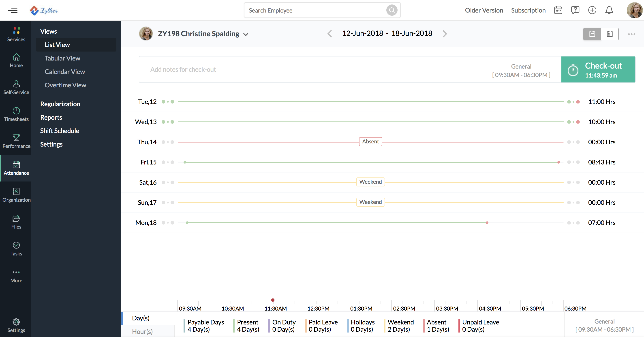The image size is (644, 337).
Task: Click forward arrow to next week
Action: click(x=445, y=33)
